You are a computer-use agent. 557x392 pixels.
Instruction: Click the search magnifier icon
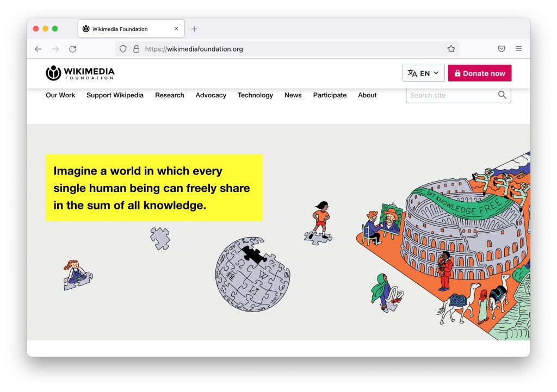click(x=502, y=95)
